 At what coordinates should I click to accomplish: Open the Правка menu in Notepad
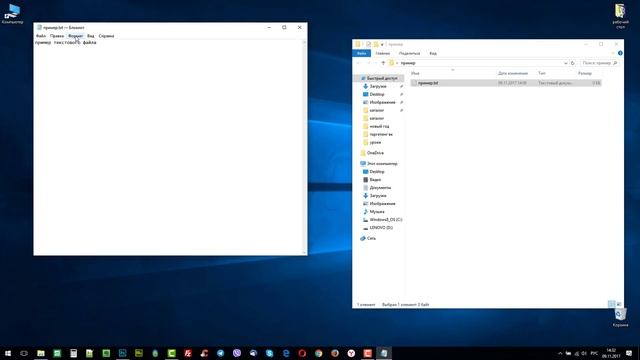(57, 36)
